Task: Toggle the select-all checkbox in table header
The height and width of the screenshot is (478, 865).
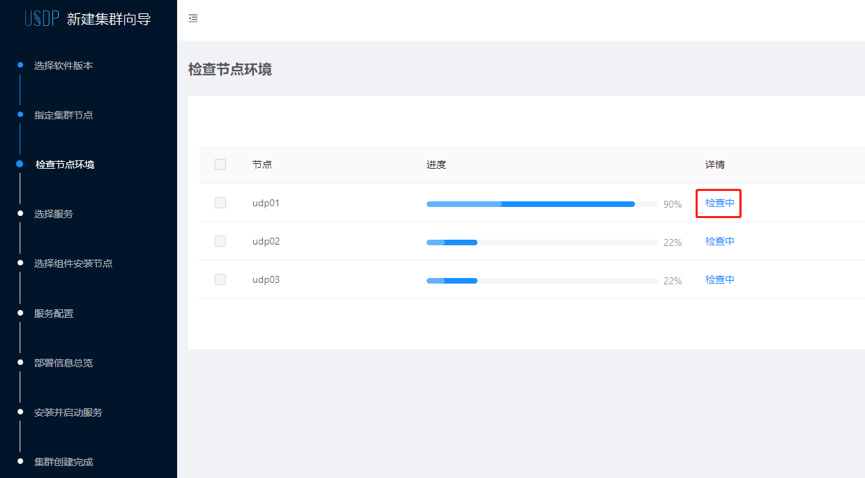Action: [220, 164]
